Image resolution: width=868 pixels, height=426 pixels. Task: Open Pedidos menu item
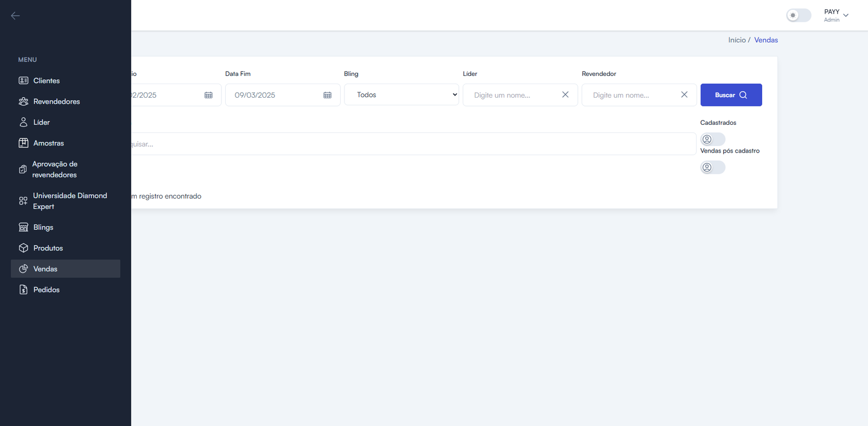click(66, 290)
